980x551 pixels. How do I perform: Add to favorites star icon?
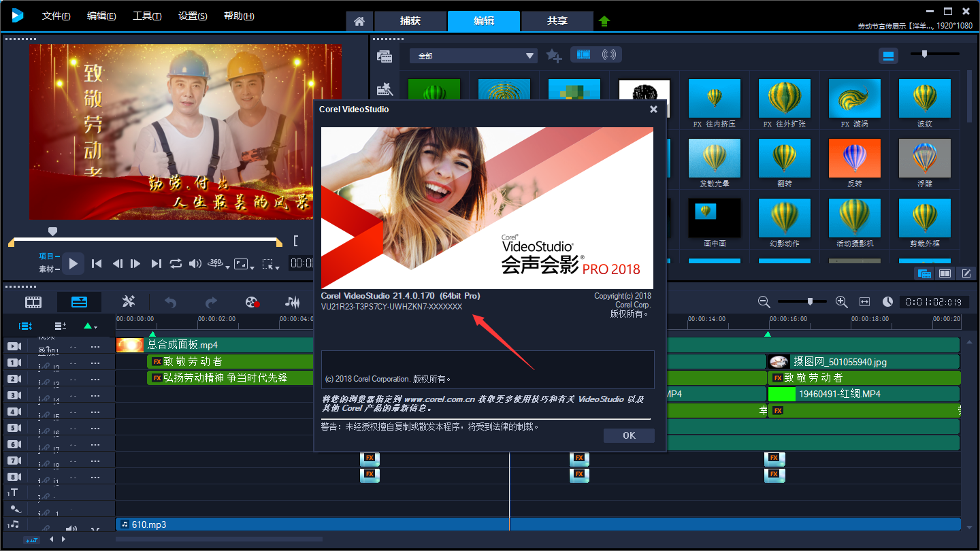tap(553, 56)
